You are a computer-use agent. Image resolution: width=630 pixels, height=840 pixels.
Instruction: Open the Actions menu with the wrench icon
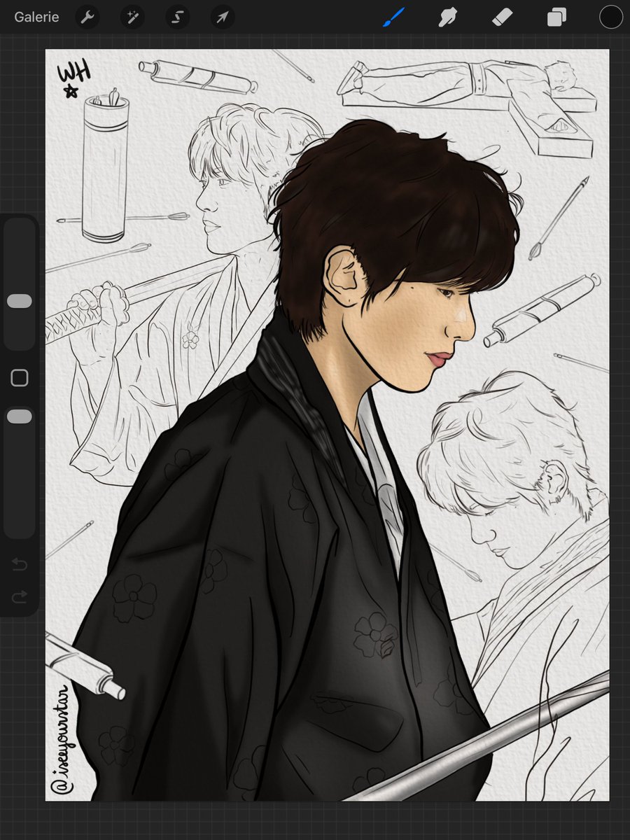click(x=87, y=17)
